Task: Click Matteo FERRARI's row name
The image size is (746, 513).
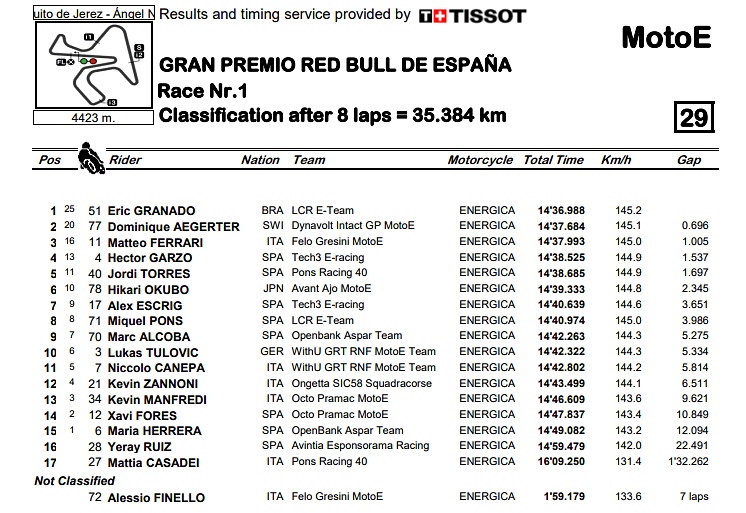Action: tap(155, 242)
